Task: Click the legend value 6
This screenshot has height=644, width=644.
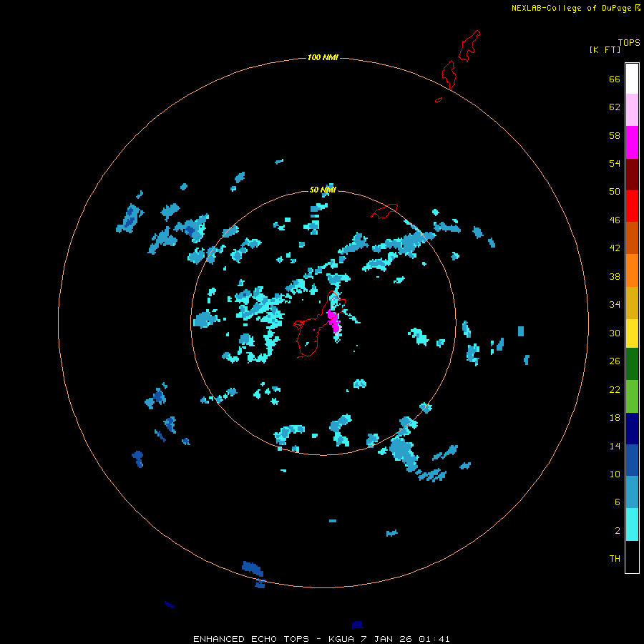Action: click(x=618, y=502)
